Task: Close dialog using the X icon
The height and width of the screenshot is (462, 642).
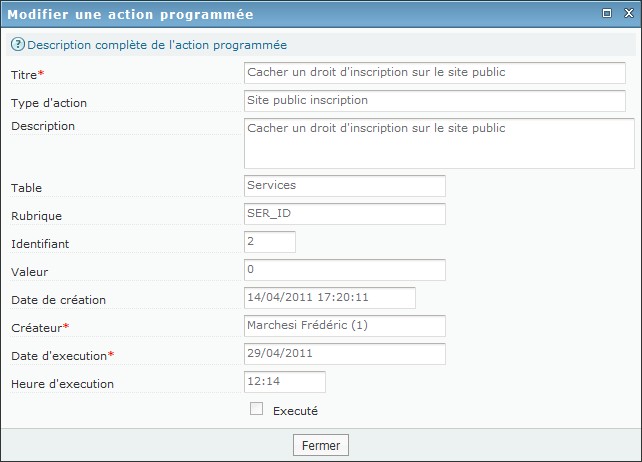Action: coord(628,13)
